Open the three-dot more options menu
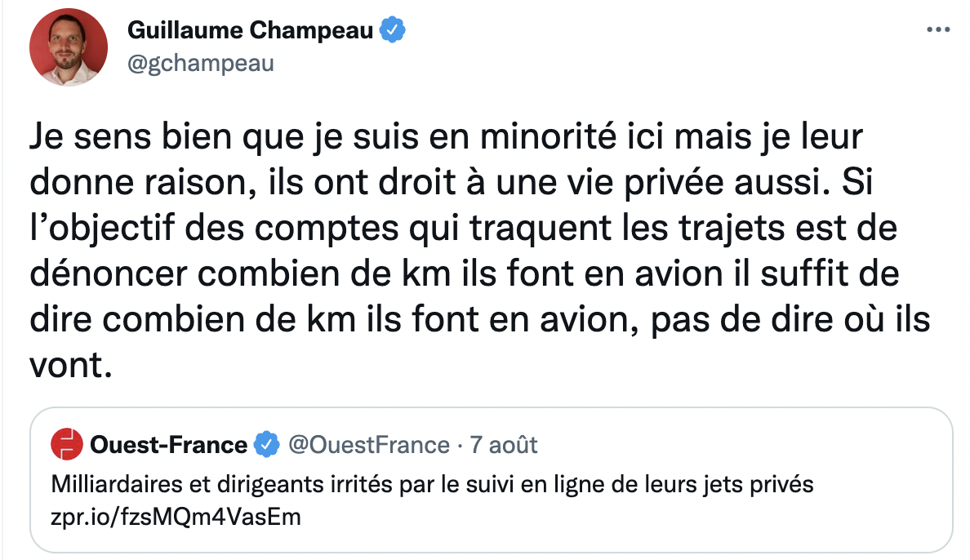Screen dimensions: 970x560 click(938, 30)
